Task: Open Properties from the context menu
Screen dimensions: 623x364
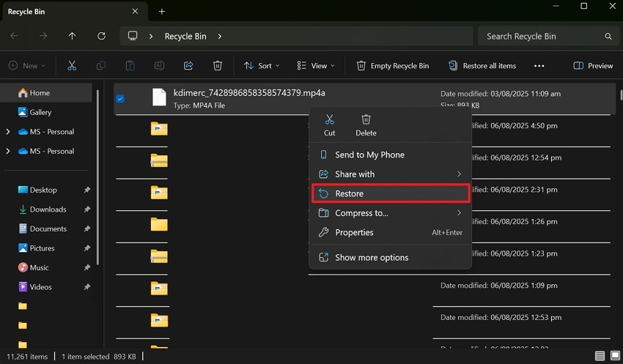Action: [391, 232]
